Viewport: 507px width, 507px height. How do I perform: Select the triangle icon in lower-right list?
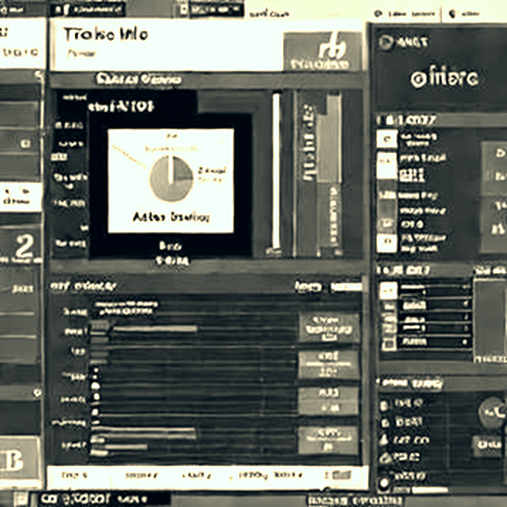click(x=384, y=440)
